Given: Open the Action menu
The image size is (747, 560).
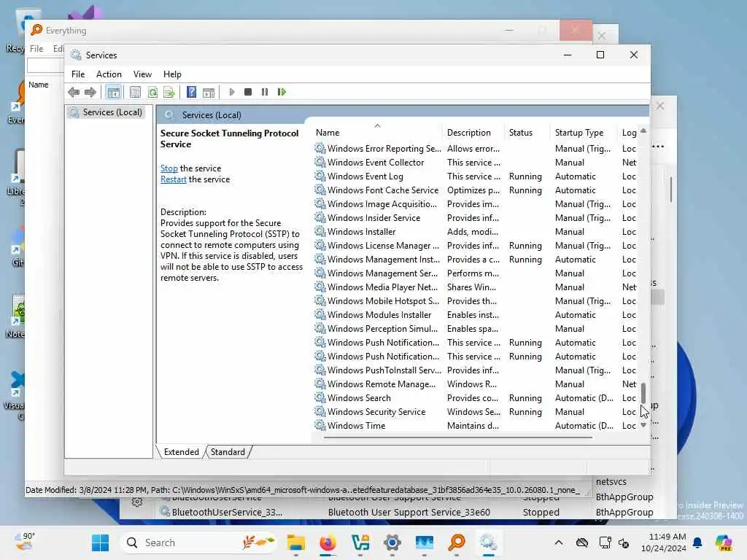Looking at the screenshot, I should tap(109, 74).
